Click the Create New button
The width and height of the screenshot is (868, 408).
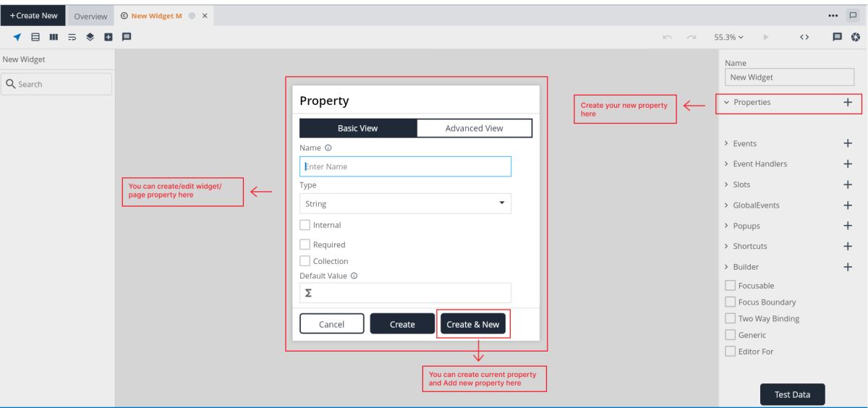coord(33,16)
